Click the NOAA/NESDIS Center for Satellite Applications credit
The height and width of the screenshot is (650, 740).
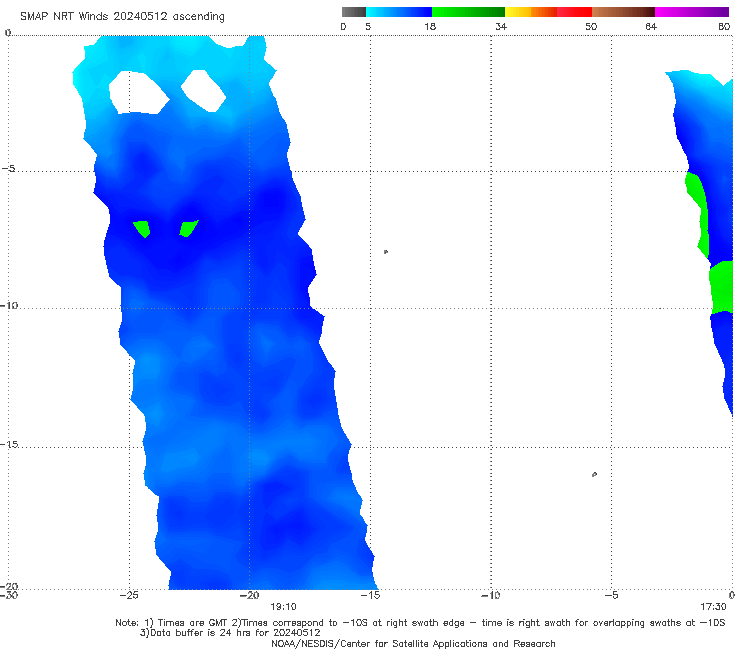pyautogui.click(x=413, y=644)
